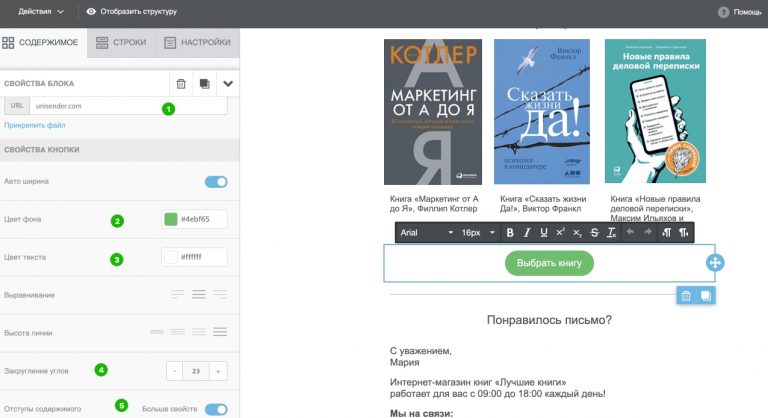The width and height of the screenshot is (768, 418).
Task: Select the Новые правила деловой переписки cover
Action: pyautogui.click(x=655, y=111)
